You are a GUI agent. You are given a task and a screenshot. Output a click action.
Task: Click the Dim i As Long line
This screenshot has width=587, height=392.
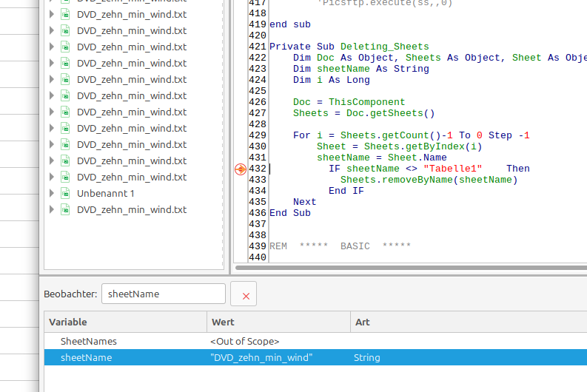pos(332,80)
